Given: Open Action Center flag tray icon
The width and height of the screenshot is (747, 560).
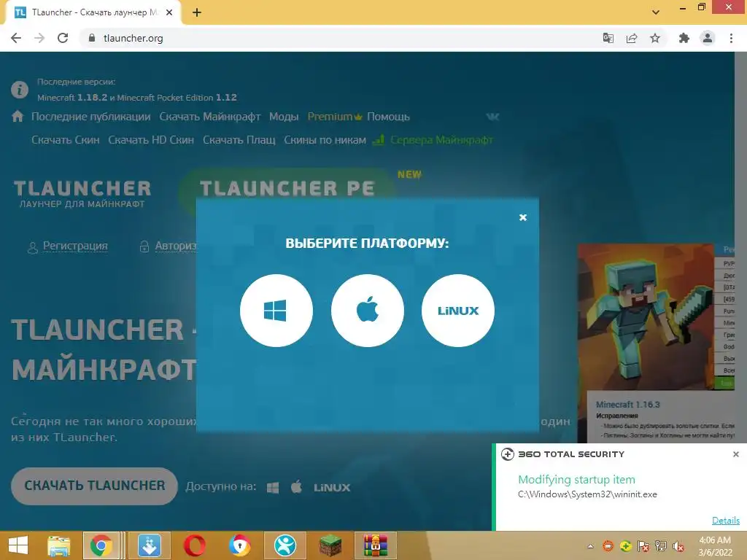Looking at the screenshot, I should pyautogui.click(x=643, y=546).
